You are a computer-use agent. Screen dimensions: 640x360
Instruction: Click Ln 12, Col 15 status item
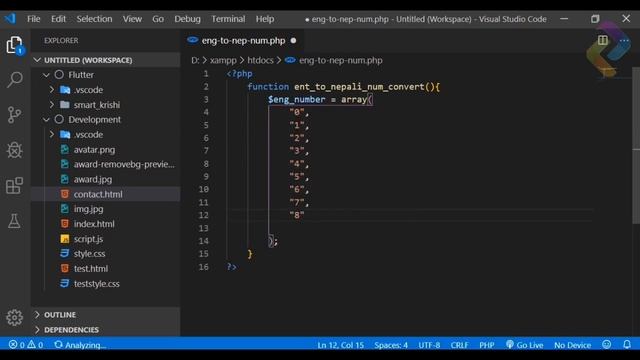tap(340, 345)
